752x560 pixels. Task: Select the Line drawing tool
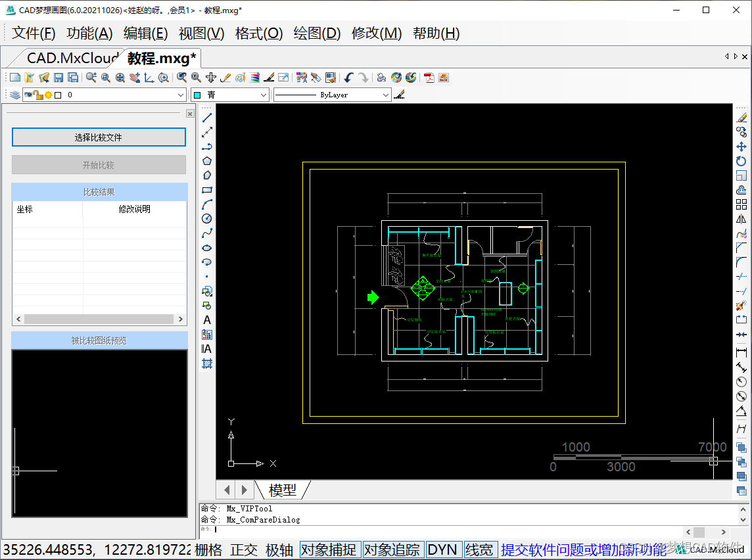207,118
